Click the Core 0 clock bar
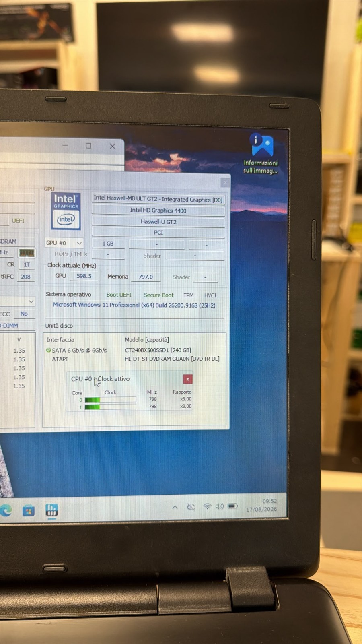The image size is (362, 644). pos(111,400)
